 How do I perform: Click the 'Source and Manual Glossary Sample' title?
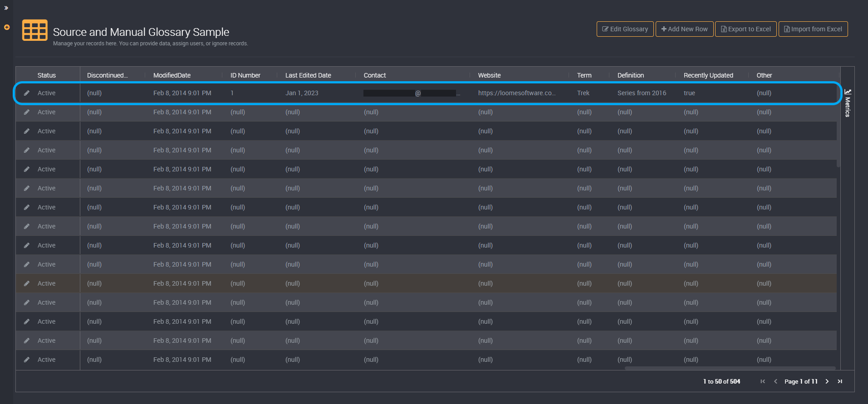141,32
